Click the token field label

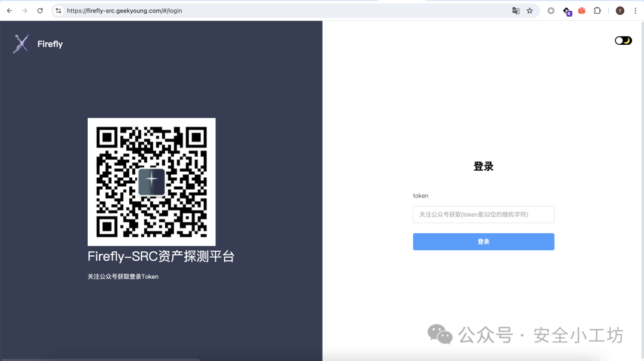coord(420,196)
